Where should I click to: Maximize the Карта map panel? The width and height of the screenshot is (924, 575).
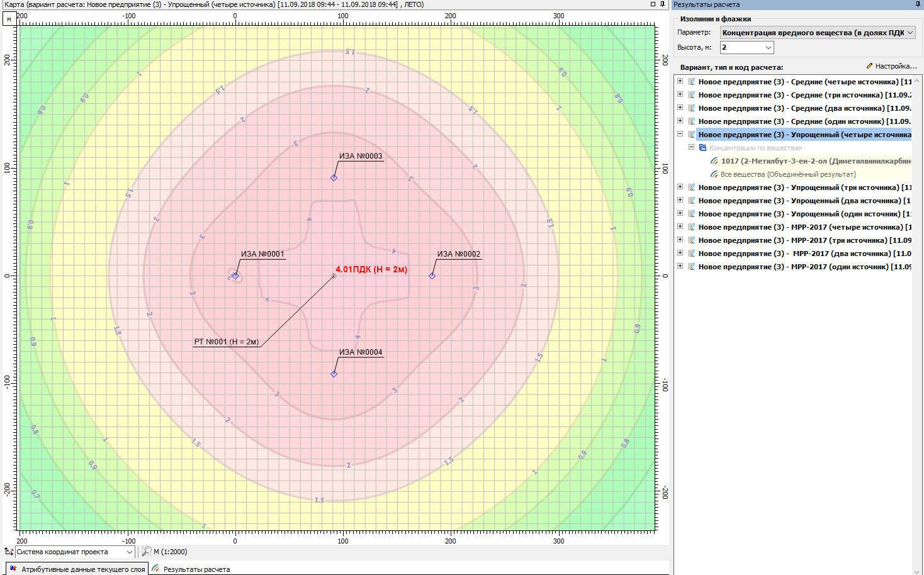(x=653, y=4)
